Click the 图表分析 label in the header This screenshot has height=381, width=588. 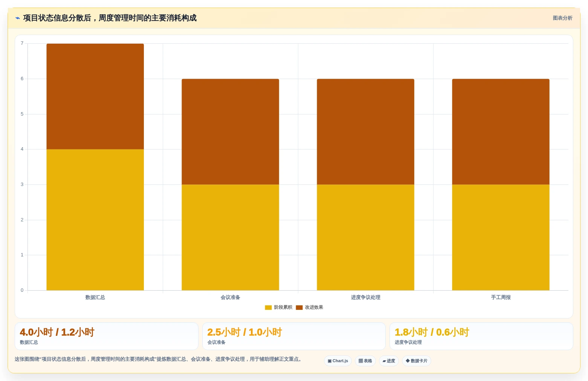tap(562, 18)
